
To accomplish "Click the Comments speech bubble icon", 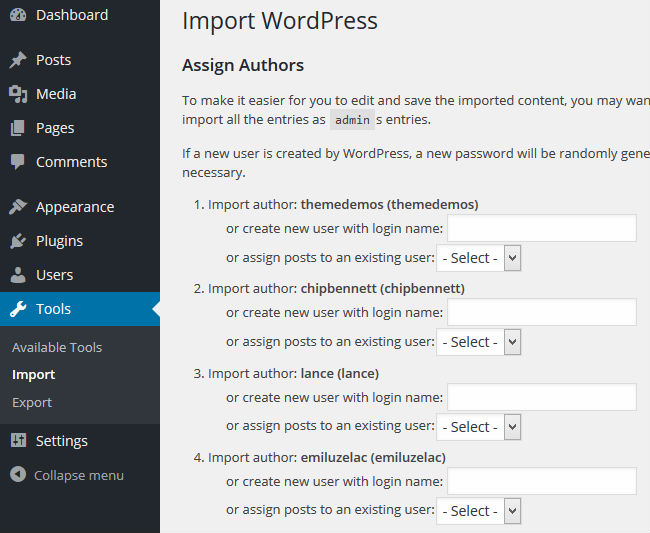I will [18, 162].
